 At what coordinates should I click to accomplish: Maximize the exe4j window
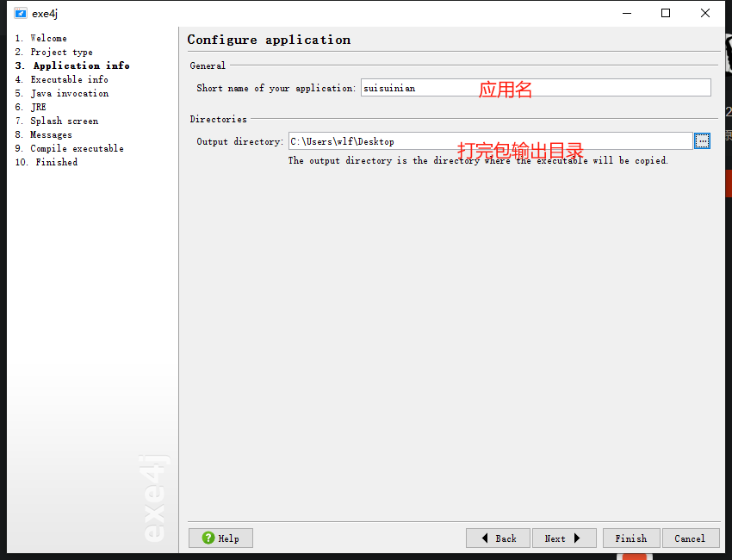coord(666,13)
